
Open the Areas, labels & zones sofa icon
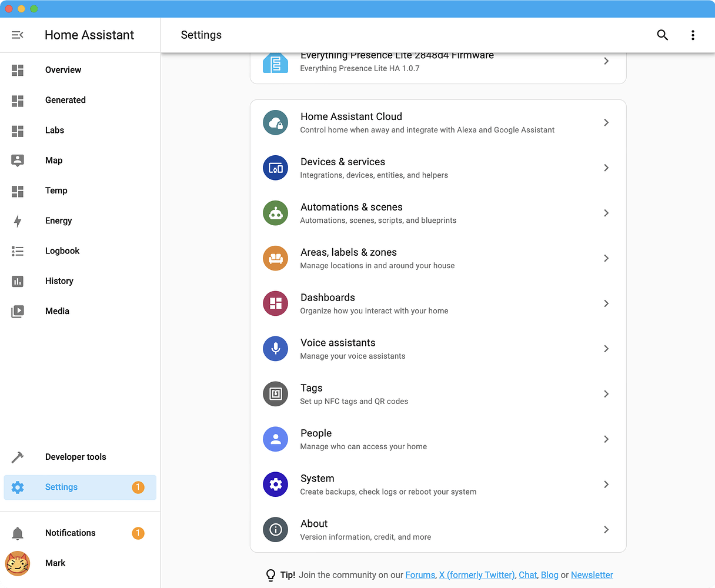(275, 258)
